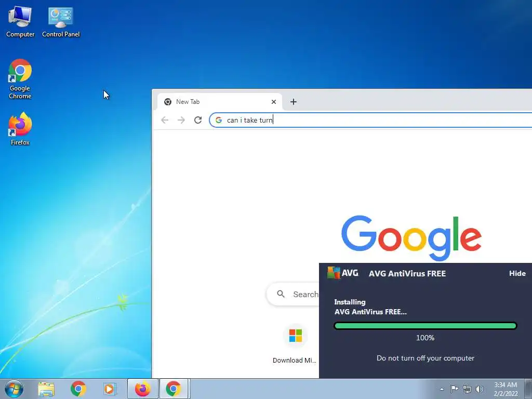532x399 pixels.
Task: Close the New Tab tab
Action: pyautogui.click(x=274, y=102)
